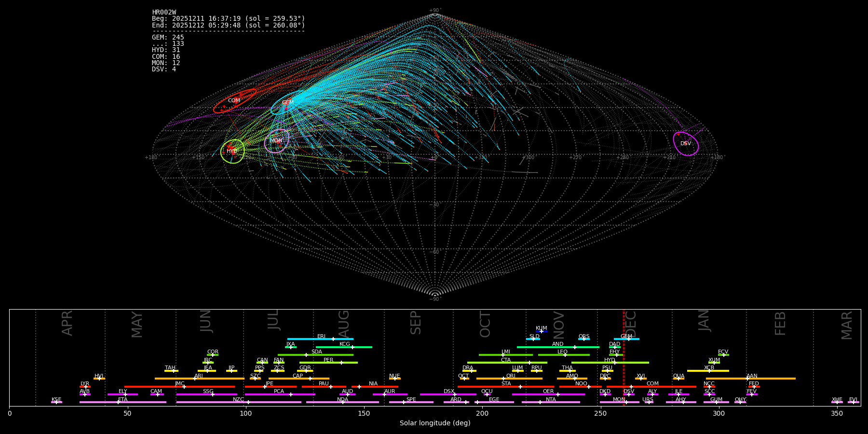Image resolution: width=868 pixels, height=434 pixels.
Task: Click the light green CTA shower bar
Action: coord(507,363)
